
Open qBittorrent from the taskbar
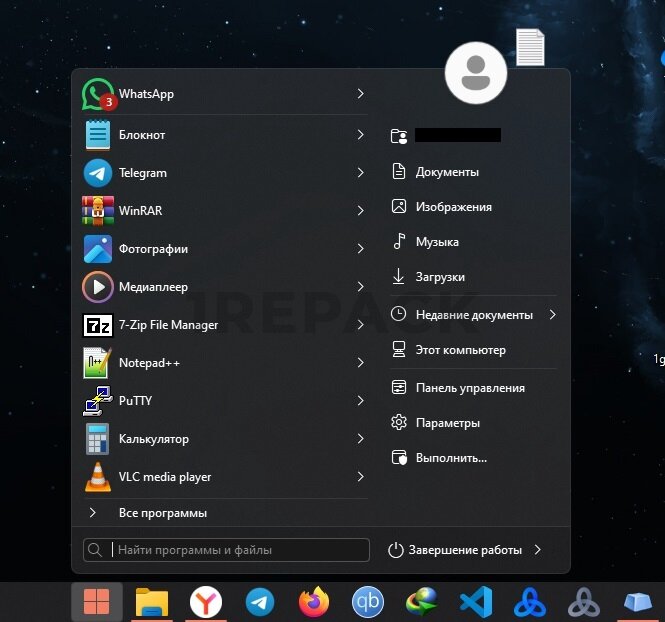(x=368, y=602)
